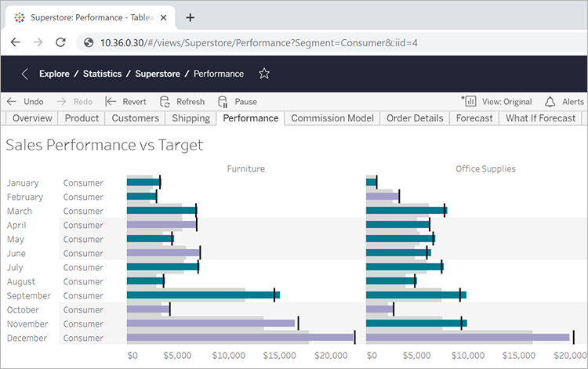Click the Alerts label
The width and height of the screenshot is (588, 369).
point(573,102)
